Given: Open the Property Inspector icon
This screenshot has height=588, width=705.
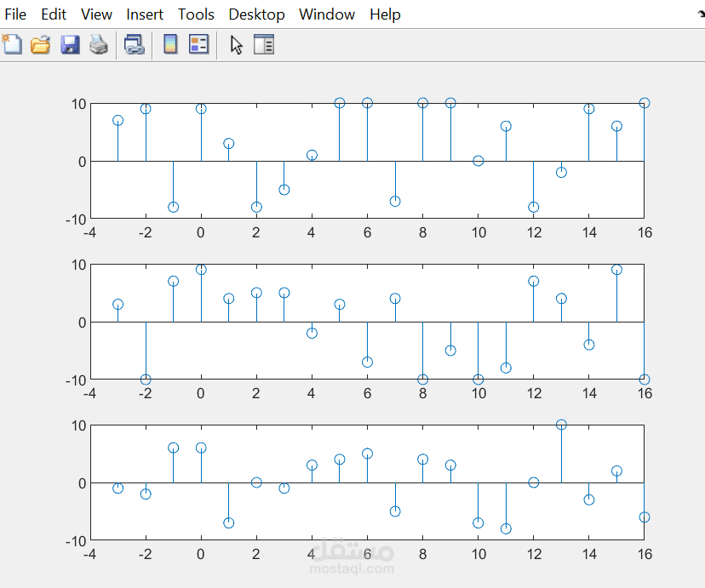Looking at the screenshot, I should 264,44.
